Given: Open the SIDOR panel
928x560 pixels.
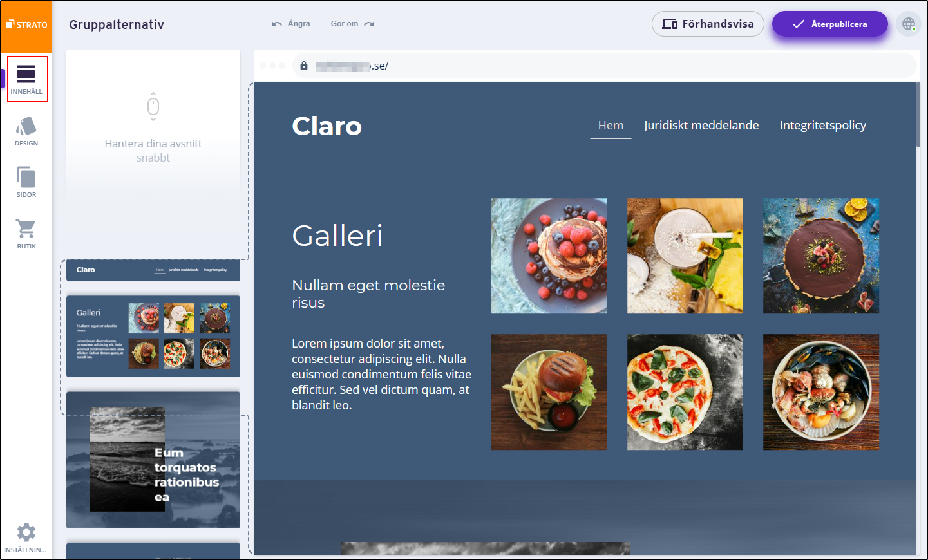Looking at the screenshot, I should tap(26, 182).
